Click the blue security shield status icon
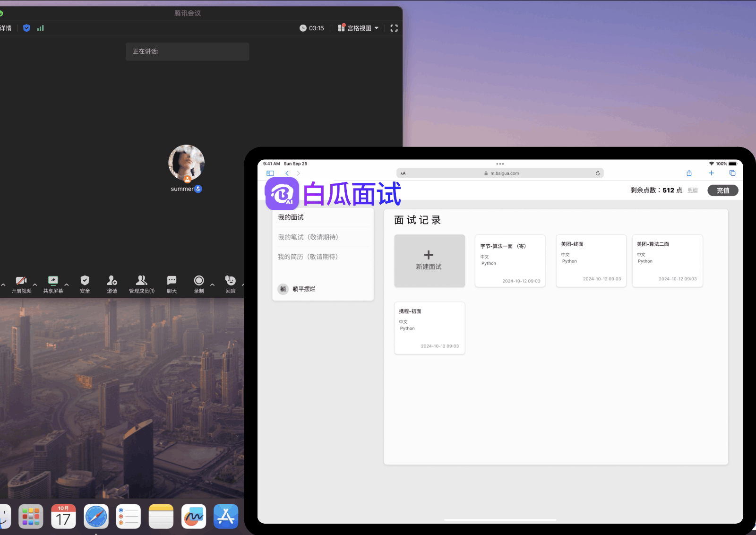756x535 pixels. (x=26, y=28)
